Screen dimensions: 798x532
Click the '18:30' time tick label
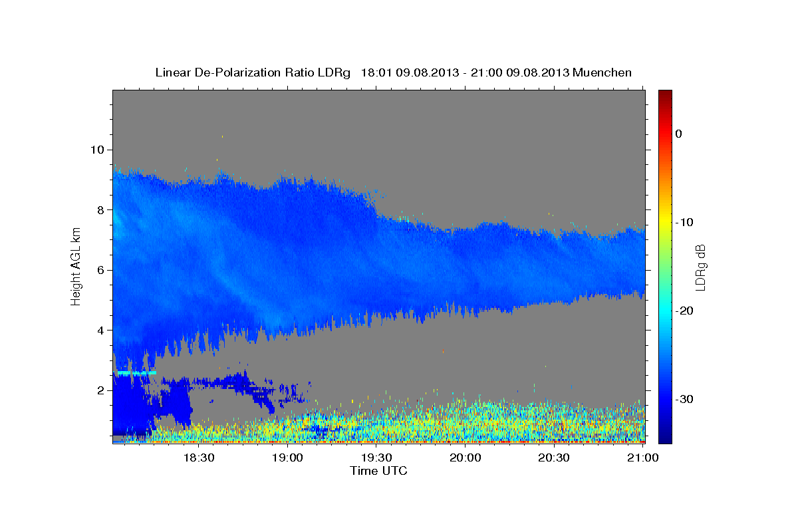tap(199, 458)
